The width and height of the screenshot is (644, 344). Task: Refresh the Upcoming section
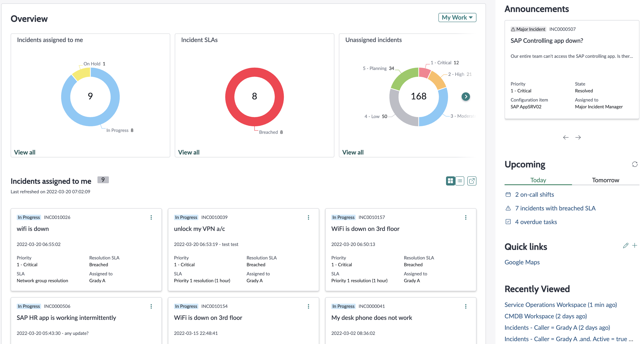point(635,164)
